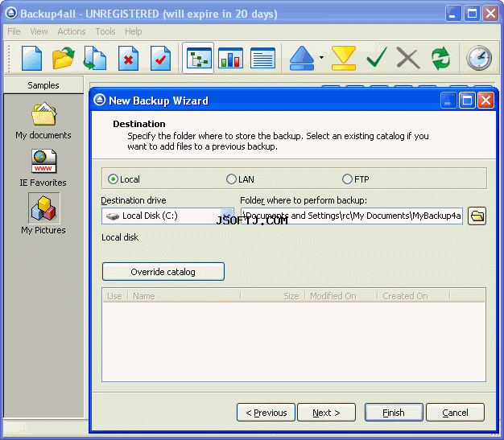
Task: Select the IE Favorites sample backup
Action: pyautogui.click(x=43, y=168)
